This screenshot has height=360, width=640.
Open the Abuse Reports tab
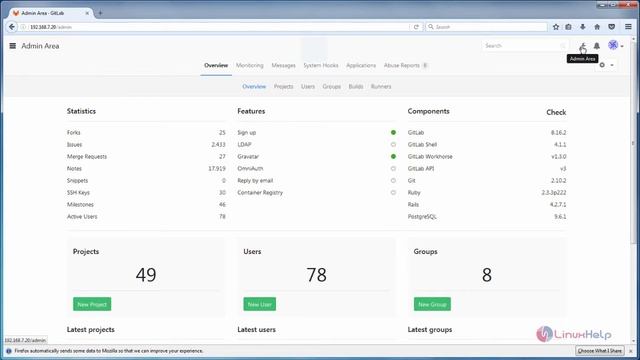click(x=405, y=65)
